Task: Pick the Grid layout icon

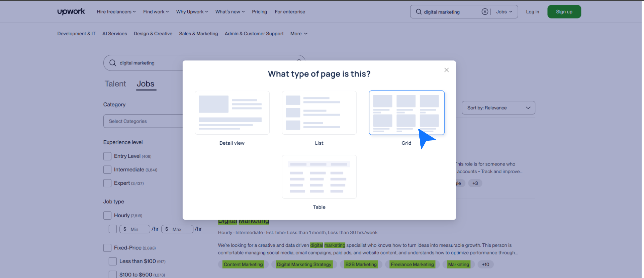Action: 406,113
